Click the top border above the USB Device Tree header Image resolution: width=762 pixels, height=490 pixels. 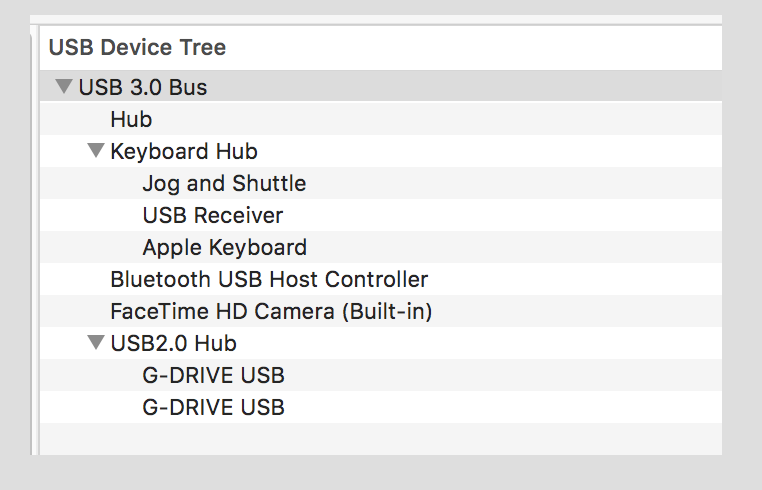point(380,21)
